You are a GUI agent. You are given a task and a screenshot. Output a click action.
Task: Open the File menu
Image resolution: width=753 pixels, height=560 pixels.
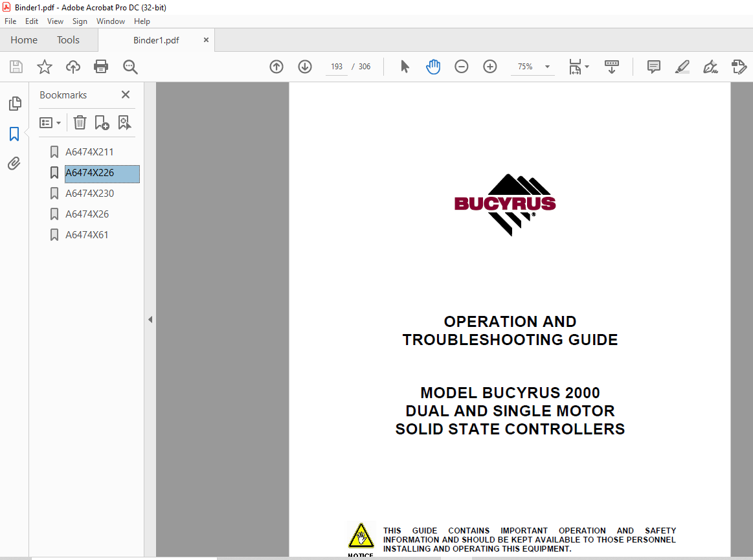pyautogui.click(x=10, y=21)
